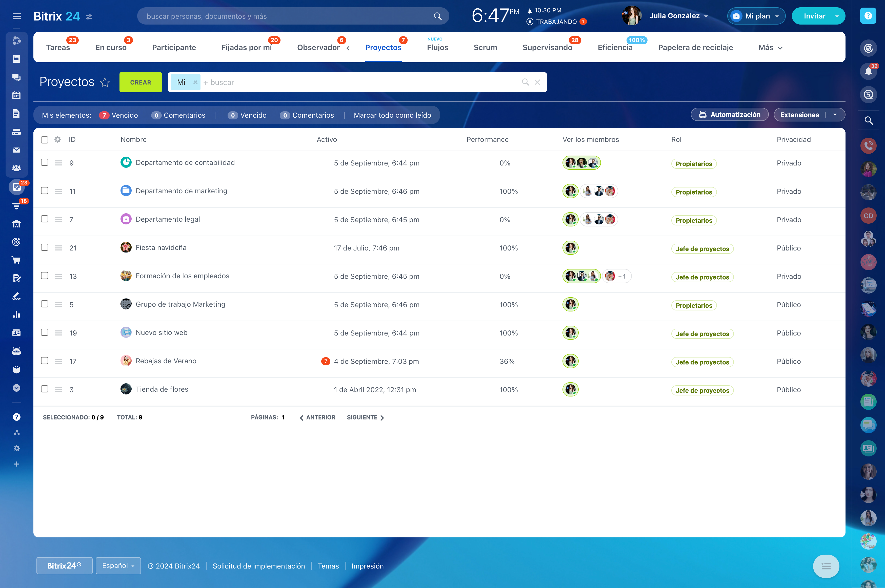Switch to the Scrum tab
The image size is (885, 588).
coord(485,48)
